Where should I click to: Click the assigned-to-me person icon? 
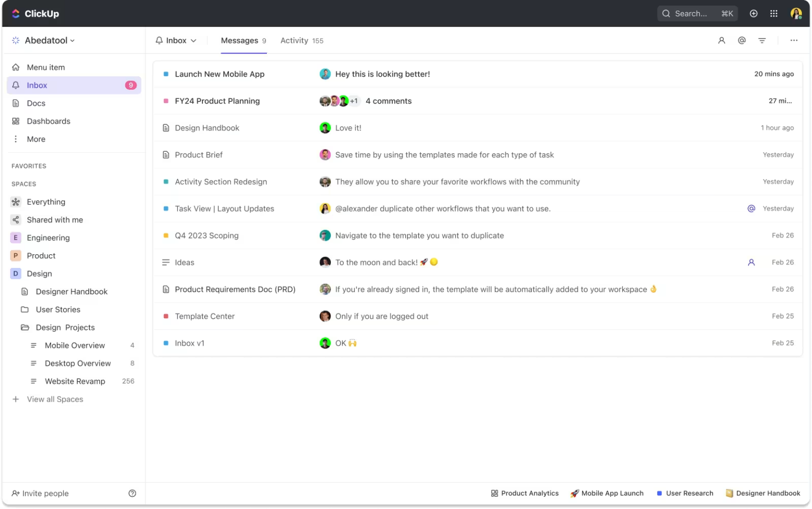pos(722,40)
